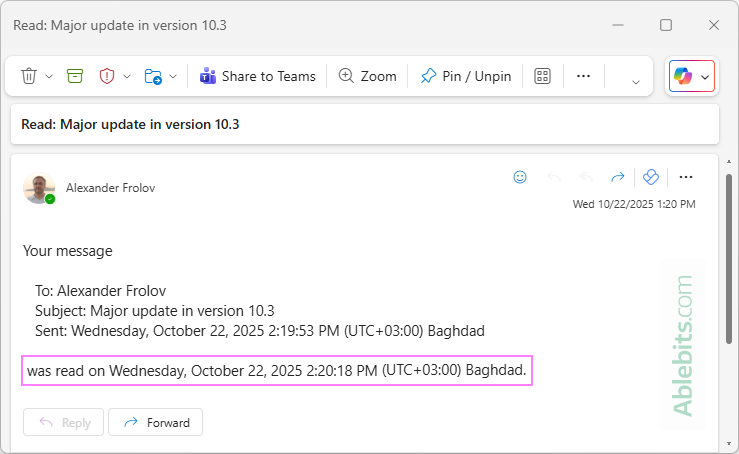The image size is (739, 454).
Task: Click the 'To: Alexander Frolov' line
Action: tap(100, 291)
